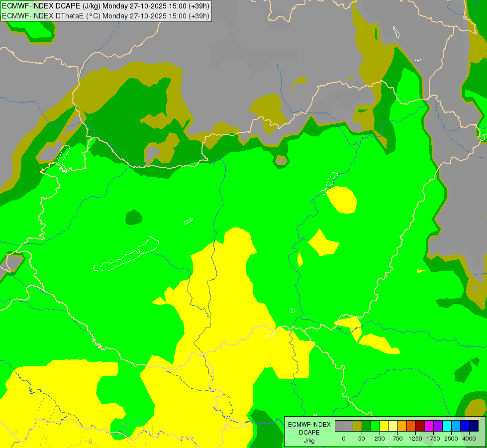Screen dimensions: 487x448
Task: Click the legend value 250
Action: coord(380,439)
